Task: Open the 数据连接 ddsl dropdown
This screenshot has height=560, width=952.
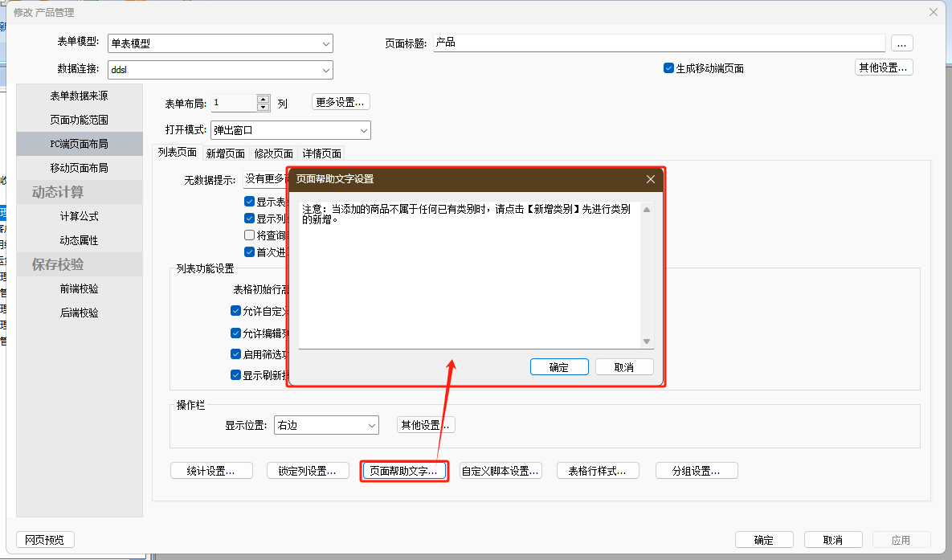Action: click(x=325, y=70)
